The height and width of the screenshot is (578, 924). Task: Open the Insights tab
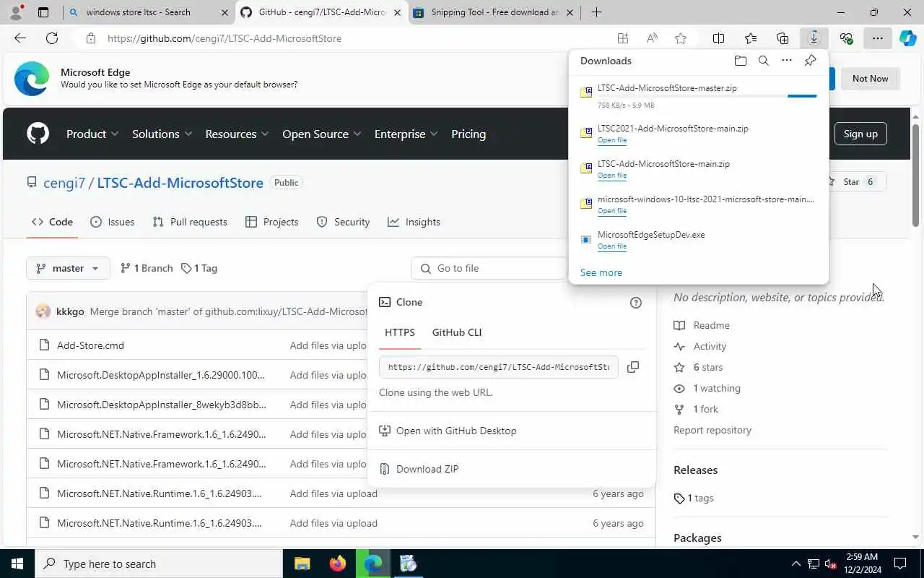click(414, 222)
